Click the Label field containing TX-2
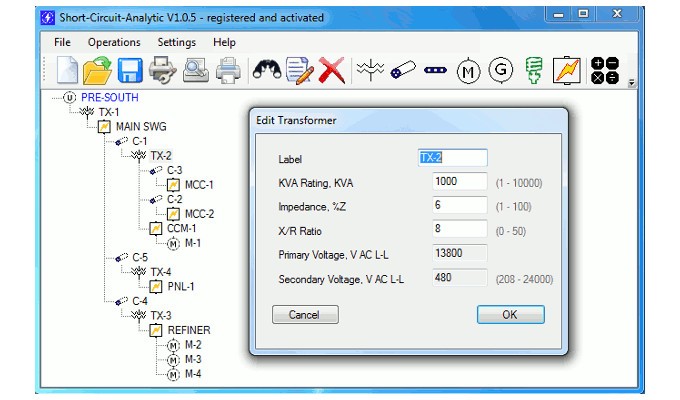 (x=452, y=157)
